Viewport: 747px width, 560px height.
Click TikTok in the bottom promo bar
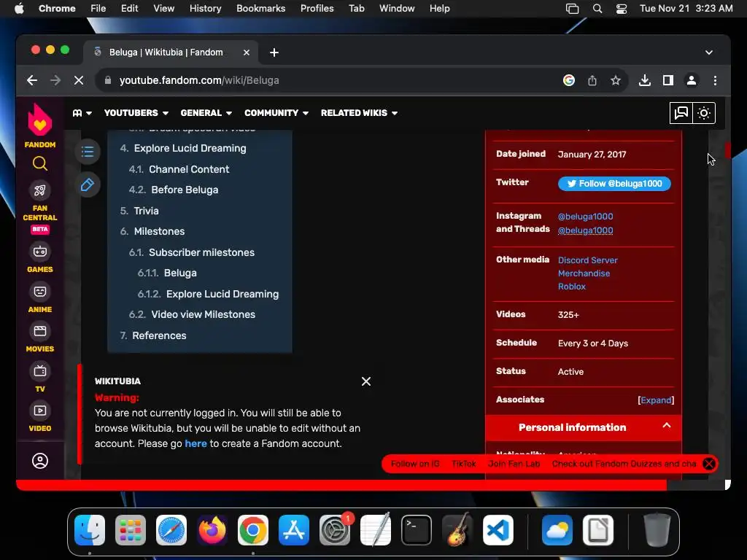coord(463,464)
